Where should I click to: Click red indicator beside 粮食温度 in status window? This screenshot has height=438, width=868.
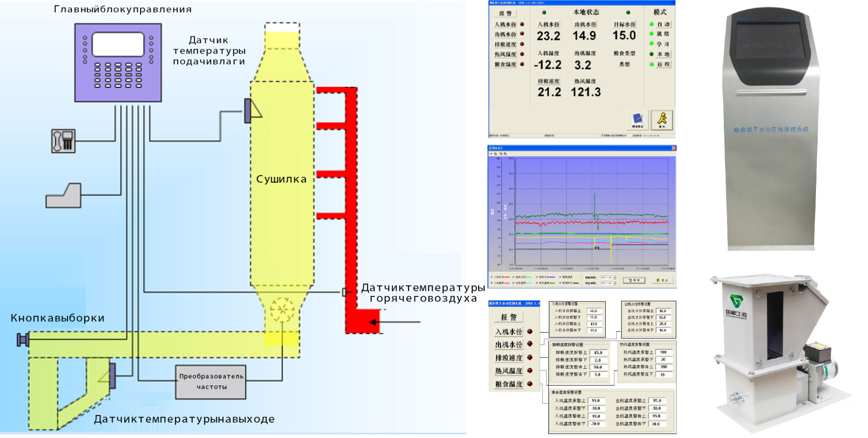click(x=522, y=64)
